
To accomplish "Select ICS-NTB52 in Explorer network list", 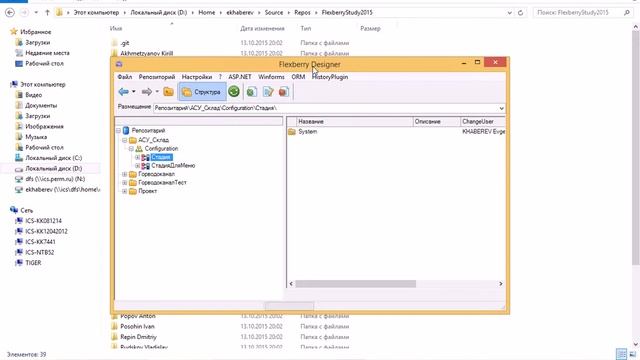I will [x=39, y=252].
